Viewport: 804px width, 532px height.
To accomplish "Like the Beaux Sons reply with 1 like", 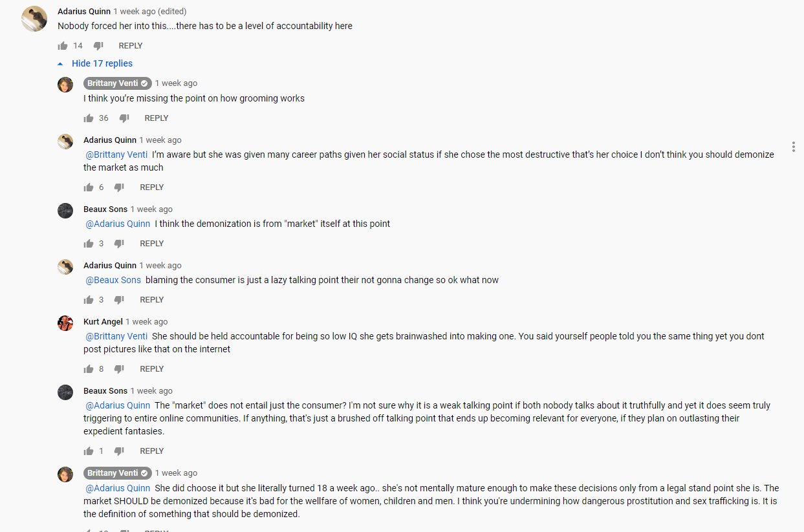I will point(89,451).
